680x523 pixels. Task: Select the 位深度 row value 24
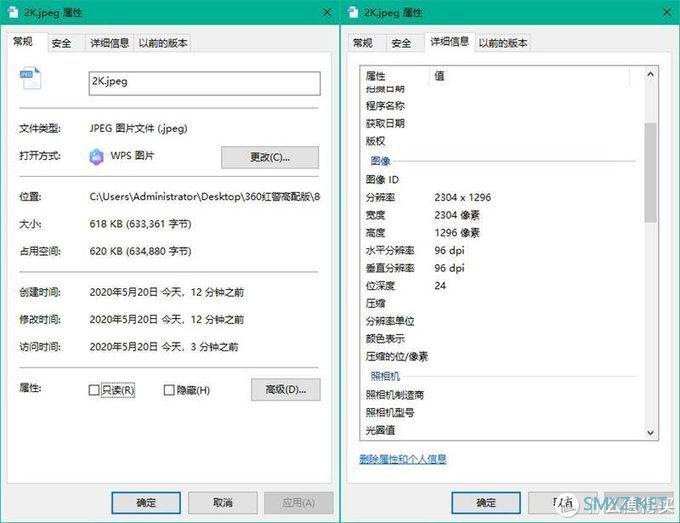tap(502, 286)
